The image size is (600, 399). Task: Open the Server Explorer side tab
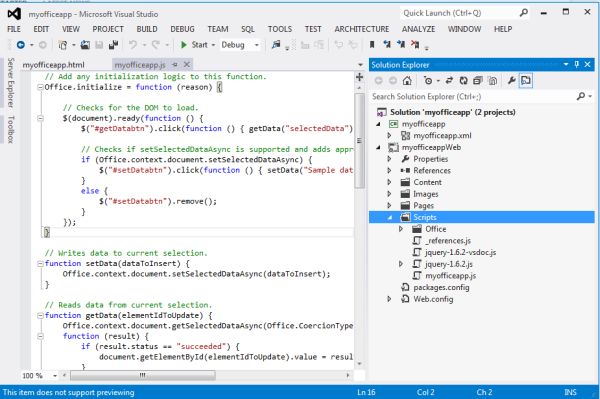11,83
